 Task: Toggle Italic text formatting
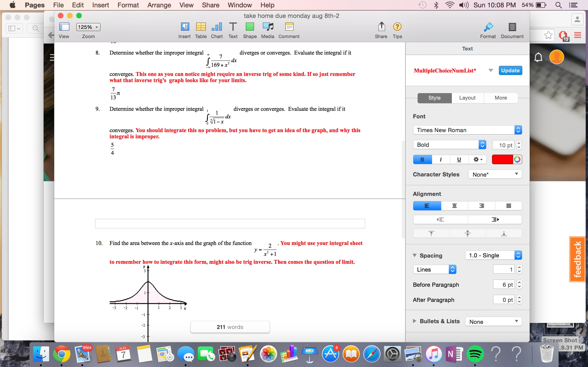(441, 160)
